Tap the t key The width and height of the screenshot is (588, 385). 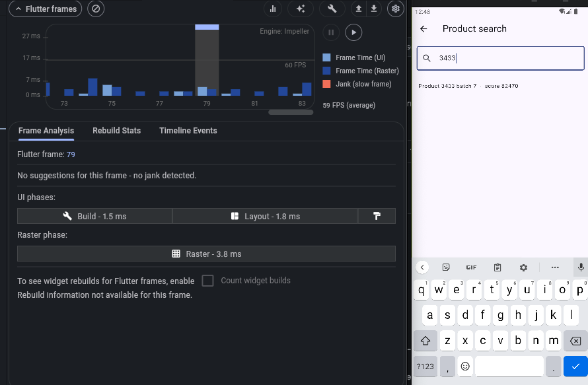coord(492,290)
